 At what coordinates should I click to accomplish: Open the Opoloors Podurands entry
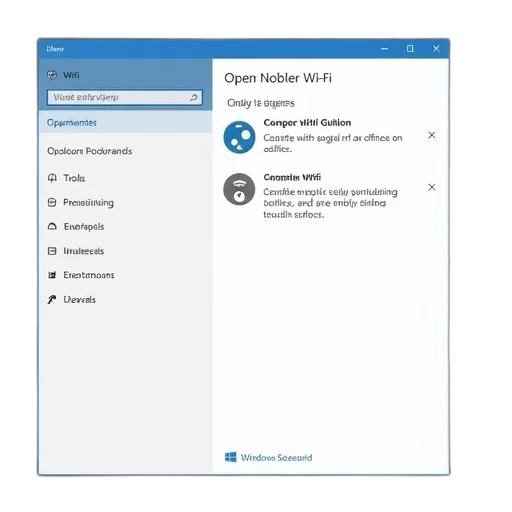coord(90,151)
